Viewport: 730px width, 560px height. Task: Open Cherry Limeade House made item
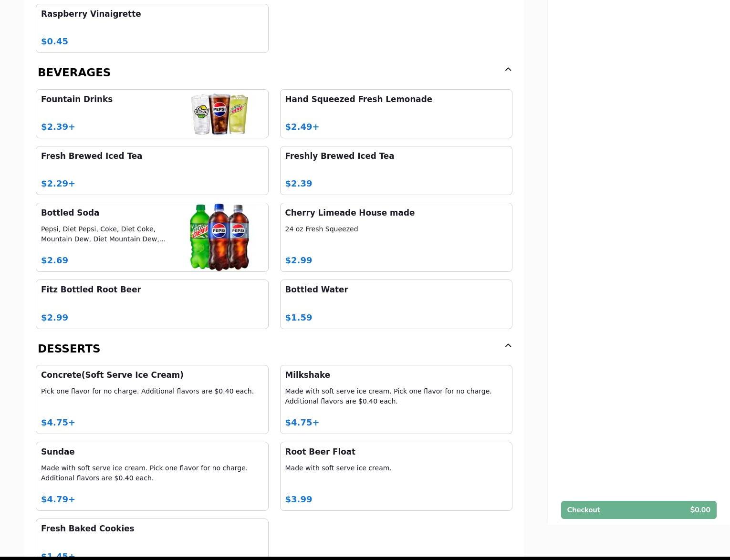[396, 237]
